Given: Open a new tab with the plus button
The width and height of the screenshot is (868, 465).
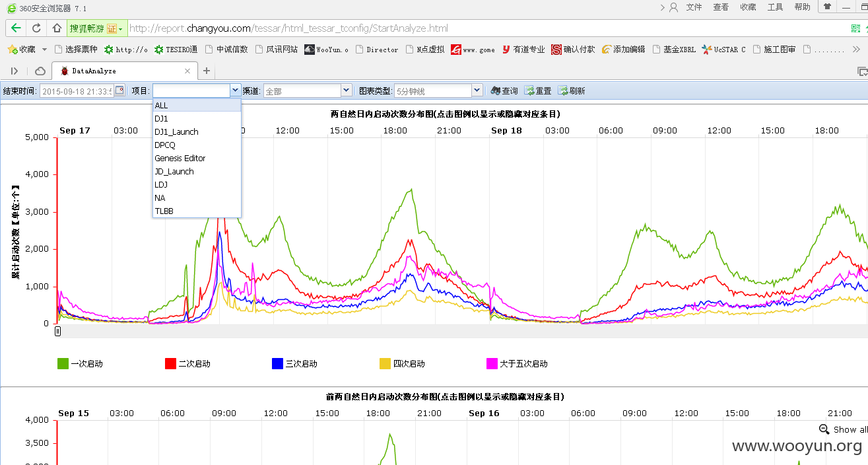Looking at the screenshot, I should (x=207, y=71).
